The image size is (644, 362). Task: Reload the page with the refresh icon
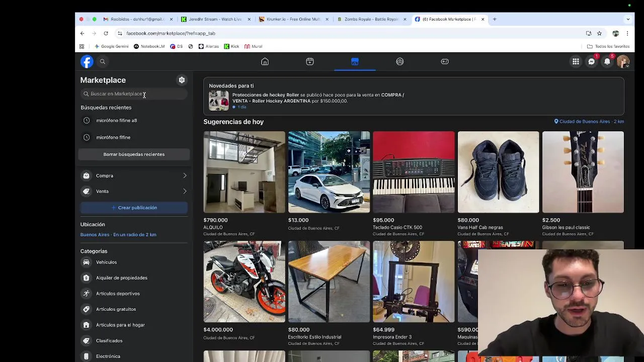click(x=106, y=33)
